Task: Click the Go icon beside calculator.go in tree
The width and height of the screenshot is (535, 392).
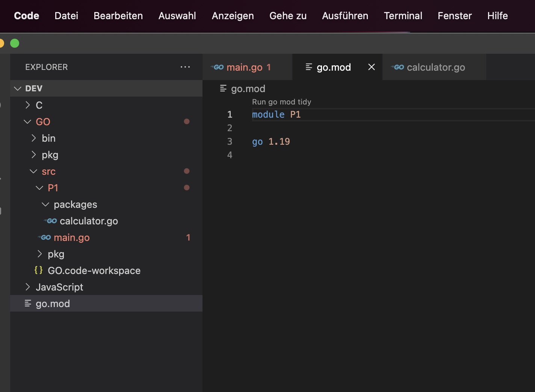Action: [x=50, y=221]
